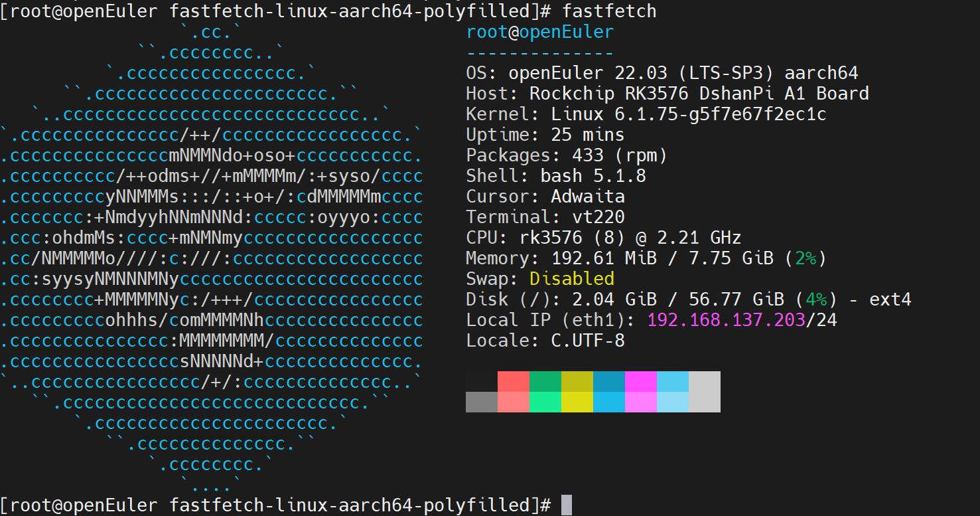
Task: Click the yellow Disabled swap value
Action: tap(571, 278)
